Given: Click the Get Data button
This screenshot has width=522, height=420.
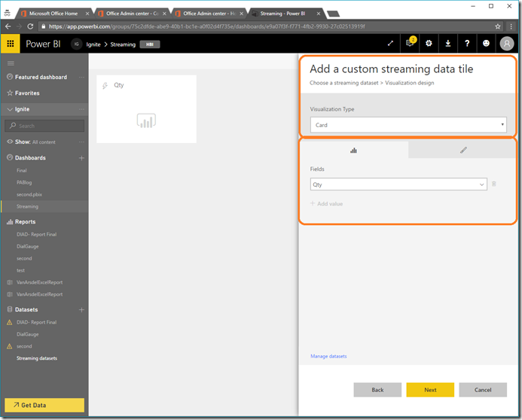Looking at the screenshot, I should [44, 405].
